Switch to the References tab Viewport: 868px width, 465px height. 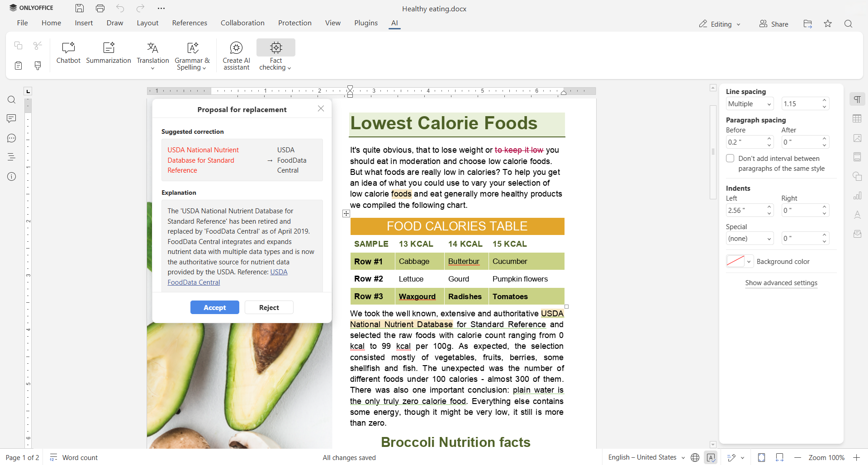click(x=190, y=23)
